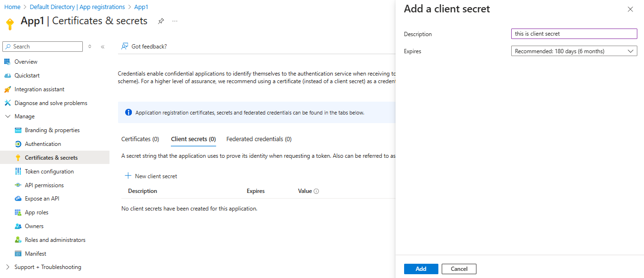Click the Description input field
This screenshot has height=278, width=644.
[x=574, y=34]
